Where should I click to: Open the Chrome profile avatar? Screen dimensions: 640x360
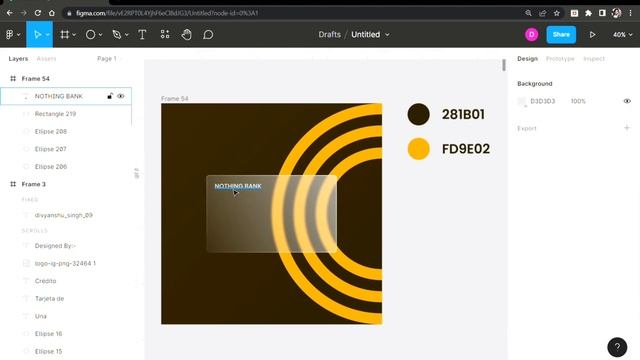616,13
